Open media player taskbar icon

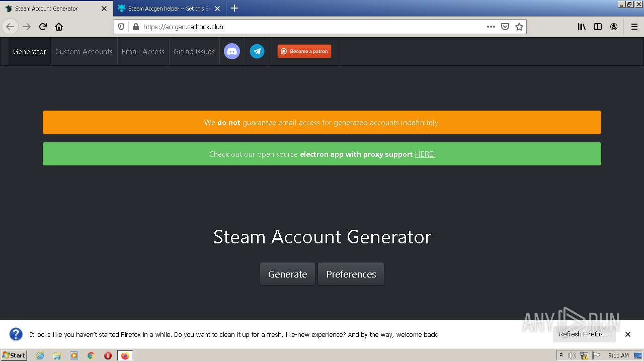[74, 355]
